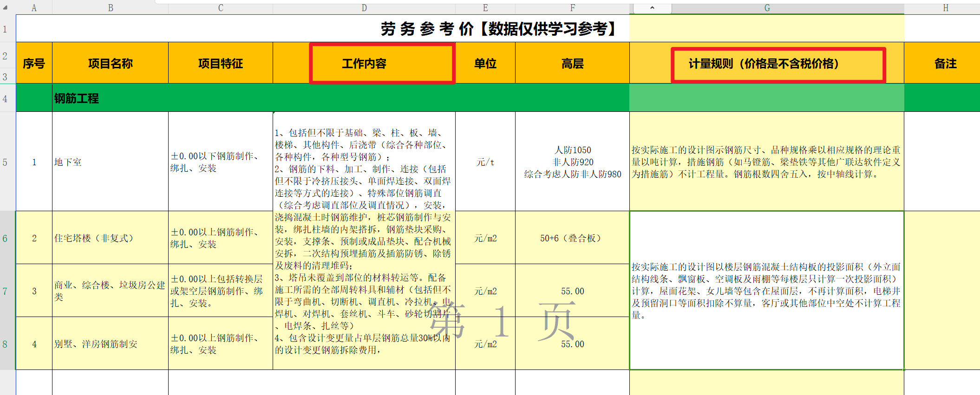Click the 单位 header cell
Image resolution: width=980 pixels, height=395 pixels.
click(x=485, y=63)
